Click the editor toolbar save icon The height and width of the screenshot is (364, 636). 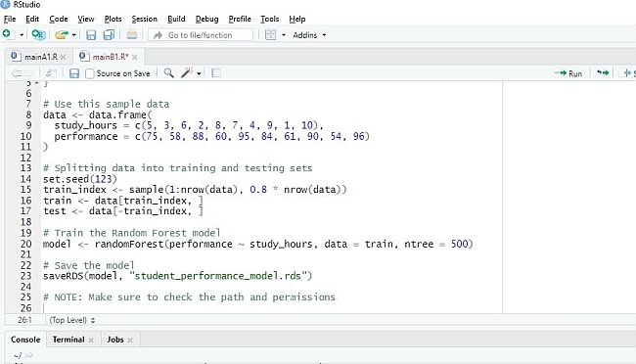(74, 73)
